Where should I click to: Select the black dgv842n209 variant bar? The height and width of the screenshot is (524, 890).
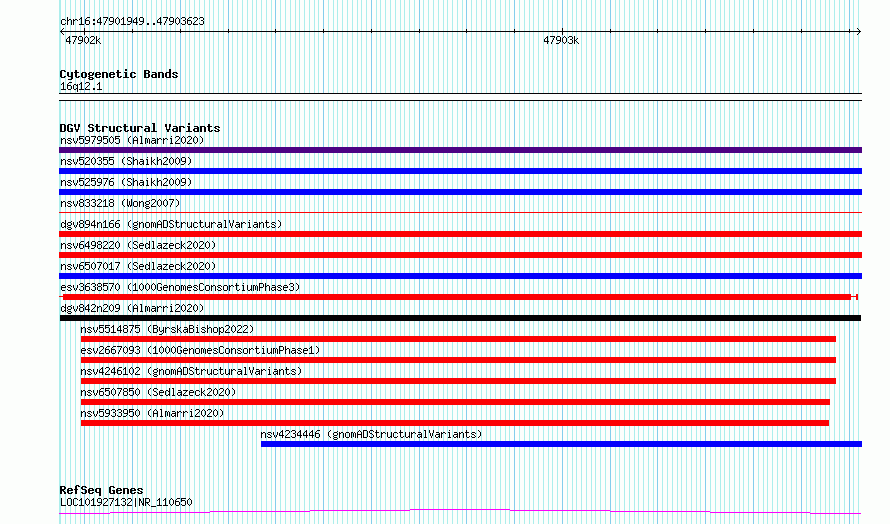click(x=460, y=318)
